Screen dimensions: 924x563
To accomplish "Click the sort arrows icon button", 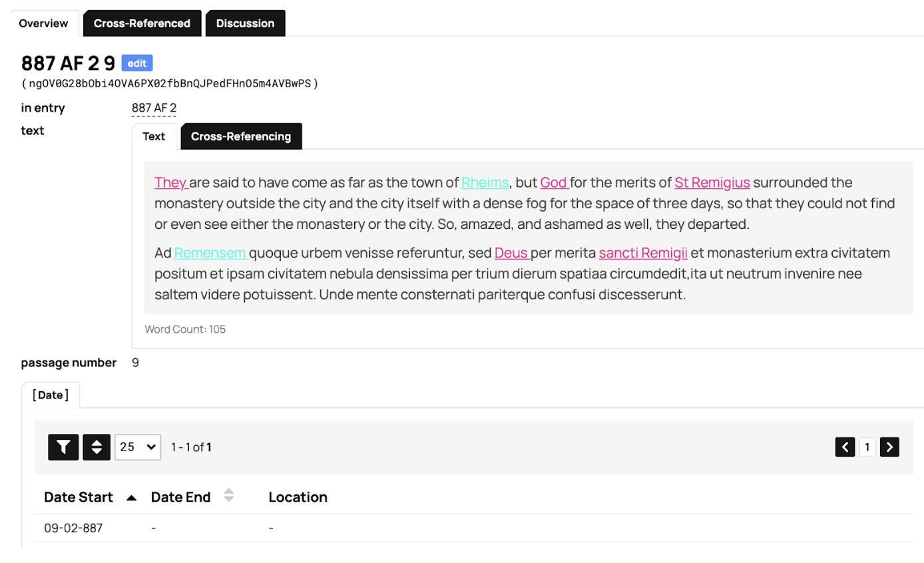I will [x=97, y=447].
